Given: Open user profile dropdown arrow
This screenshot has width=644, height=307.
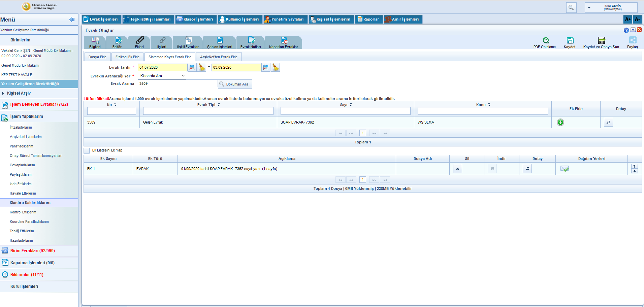Looking at the screenshot, I should pos(589,8).
